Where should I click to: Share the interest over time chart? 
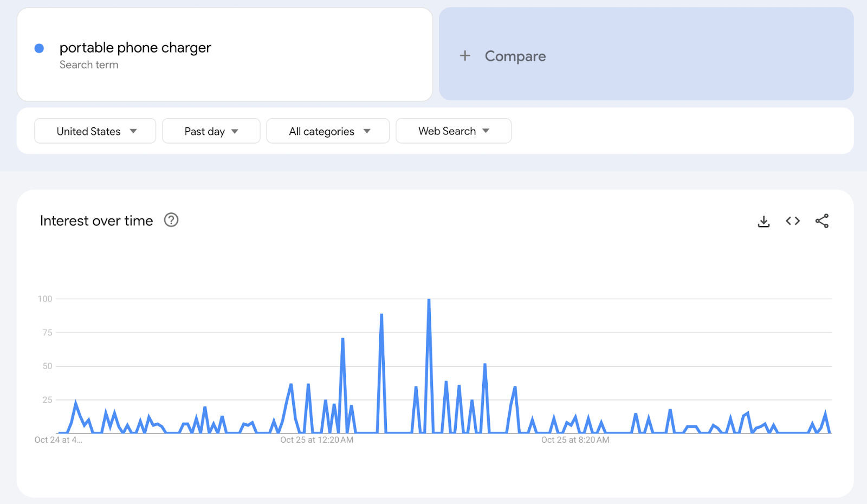821,221
